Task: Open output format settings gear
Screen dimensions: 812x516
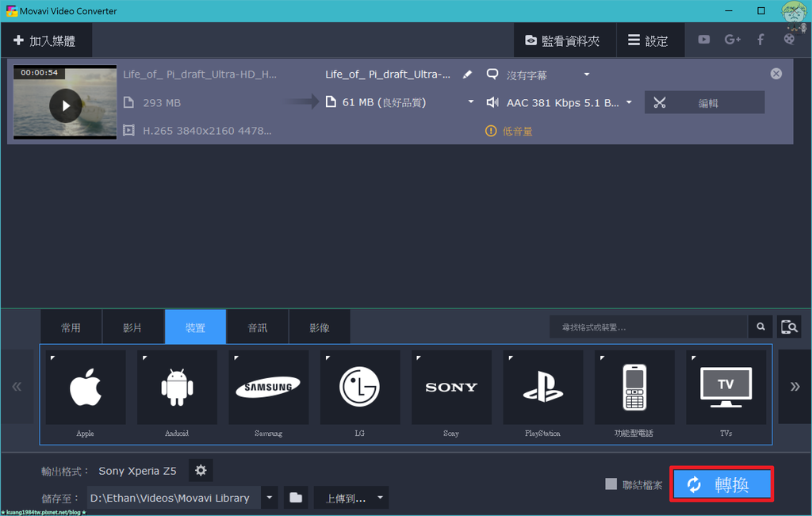Action: (201, 471)
